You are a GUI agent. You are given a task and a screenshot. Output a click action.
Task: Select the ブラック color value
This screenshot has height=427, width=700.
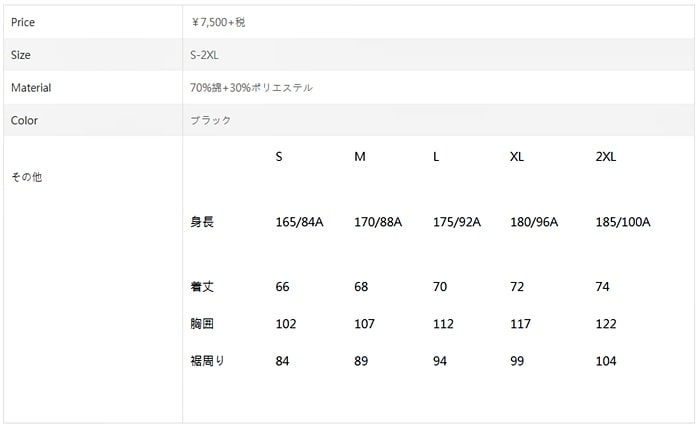coord(210,121)
